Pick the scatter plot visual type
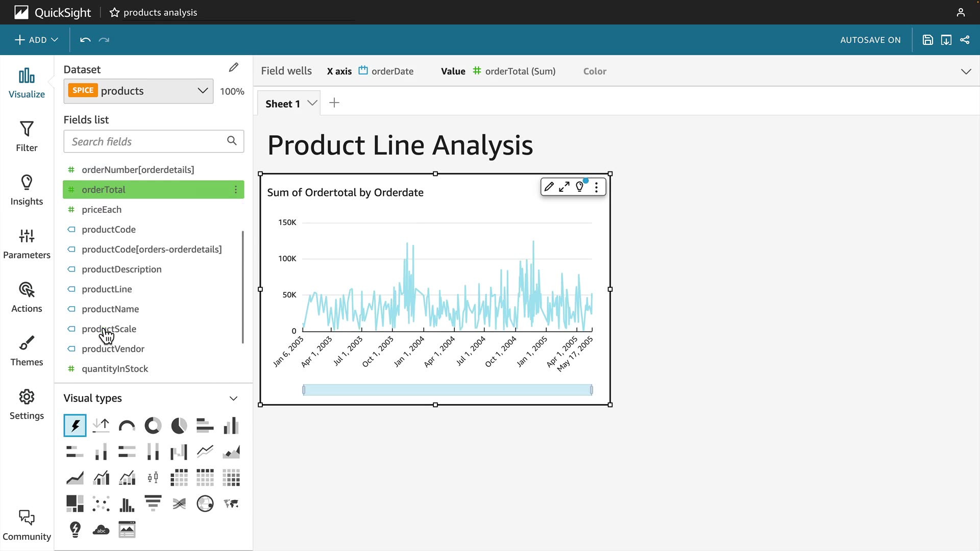The height and width of the screenshot is (551, 980). (x=101, y=504)
